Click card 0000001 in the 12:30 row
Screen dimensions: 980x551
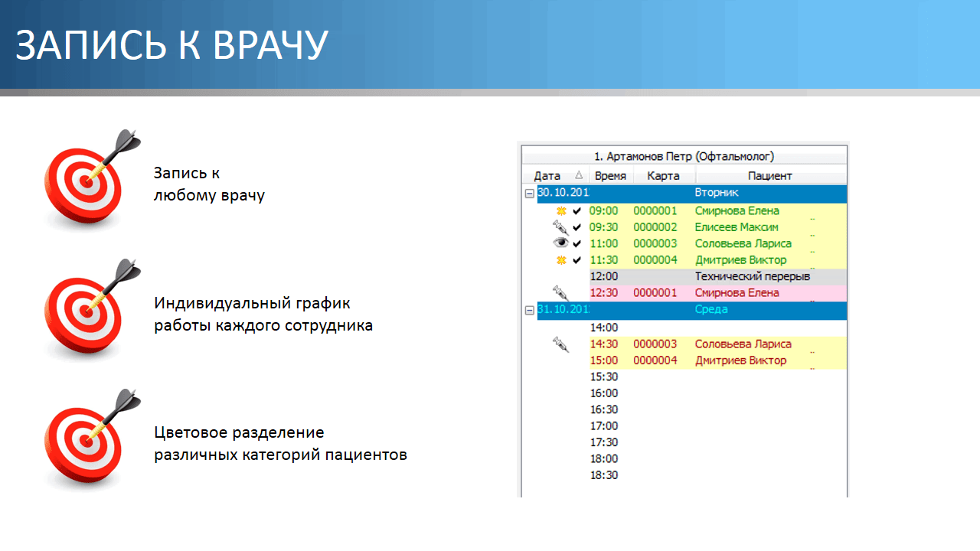pyautogui.click(x=655, y=292)
